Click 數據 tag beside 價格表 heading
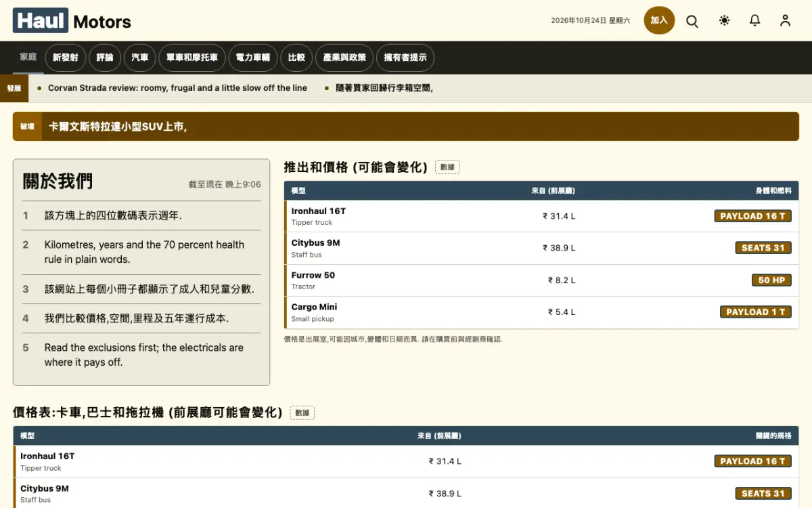Image resolution: width=812 pixels, height=508 pixels. (302, 412)
